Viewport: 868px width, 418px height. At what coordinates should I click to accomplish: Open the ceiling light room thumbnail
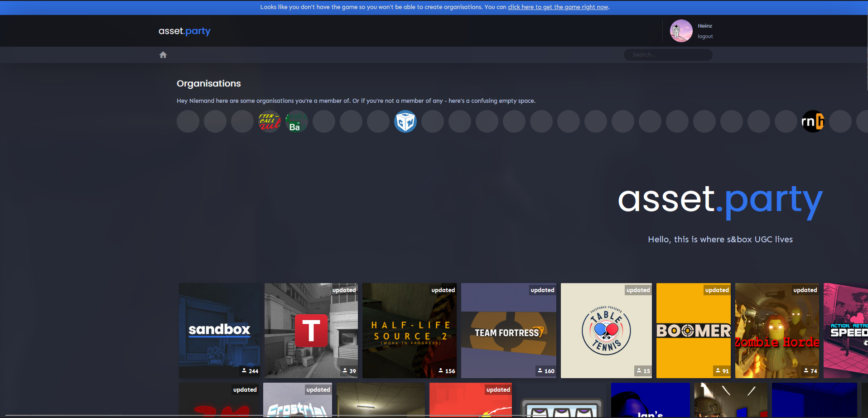pos(381,400)
